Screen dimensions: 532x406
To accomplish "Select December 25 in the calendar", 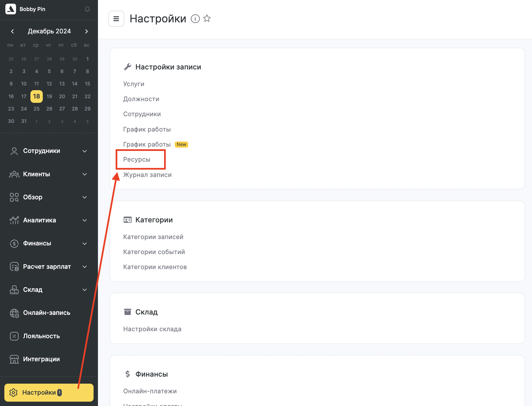I will click(x=36, y=109).
